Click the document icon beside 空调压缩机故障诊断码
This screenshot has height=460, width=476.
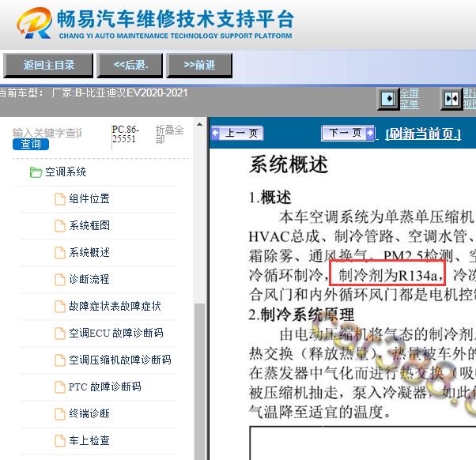coord(60,360)
